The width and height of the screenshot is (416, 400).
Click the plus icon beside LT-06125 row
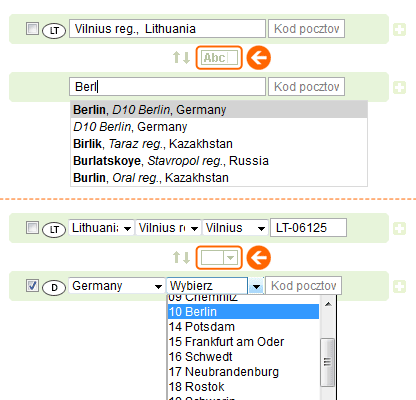(399, 229)
